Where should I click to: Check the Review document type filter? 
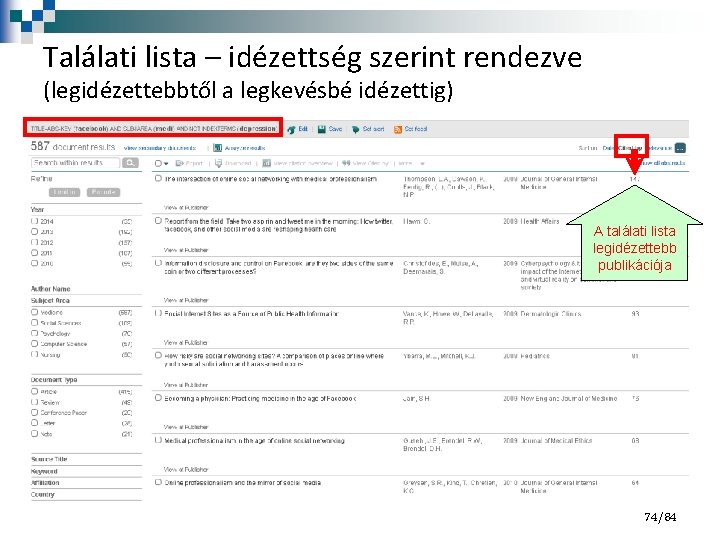pyautogui.click(x=34, y=402)
